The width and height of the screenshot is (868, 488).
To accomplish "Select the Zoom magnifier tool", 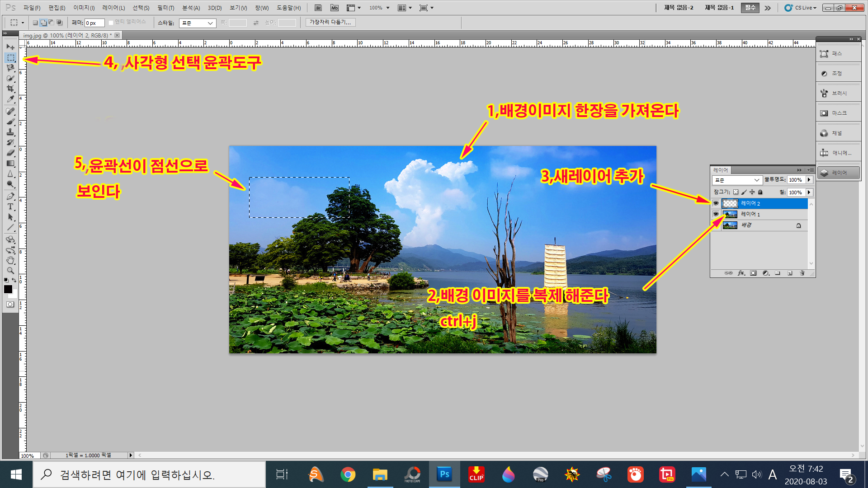I will tap(10, 271).
